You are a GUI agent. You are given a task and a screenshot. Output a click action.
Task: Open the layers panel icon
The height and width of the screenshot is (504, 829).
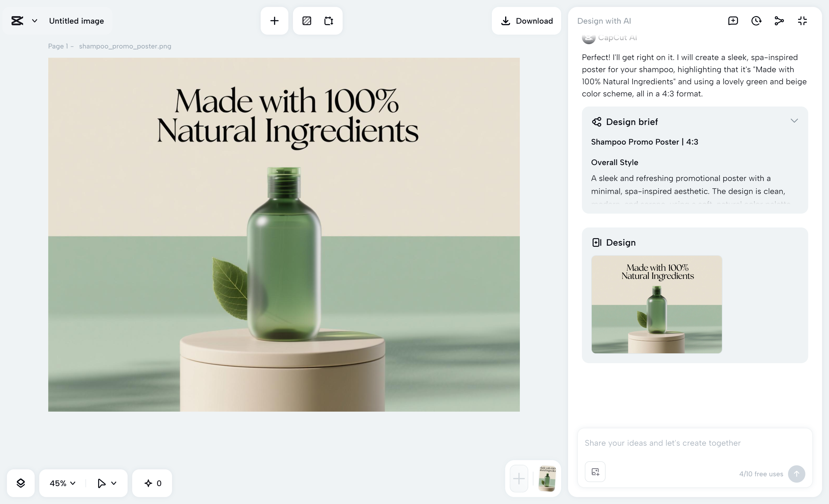pyautogui.click(x=20, y=483)
